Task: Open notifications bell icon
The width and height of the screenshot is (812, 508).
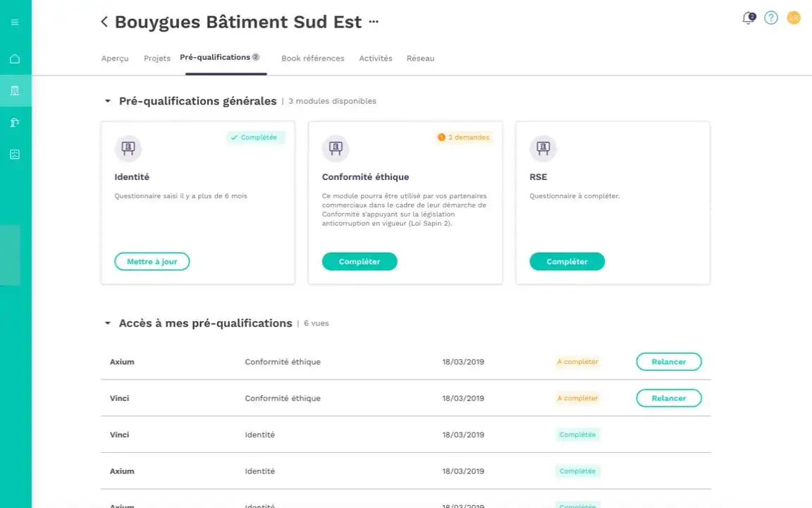Action: click(749, 18)
